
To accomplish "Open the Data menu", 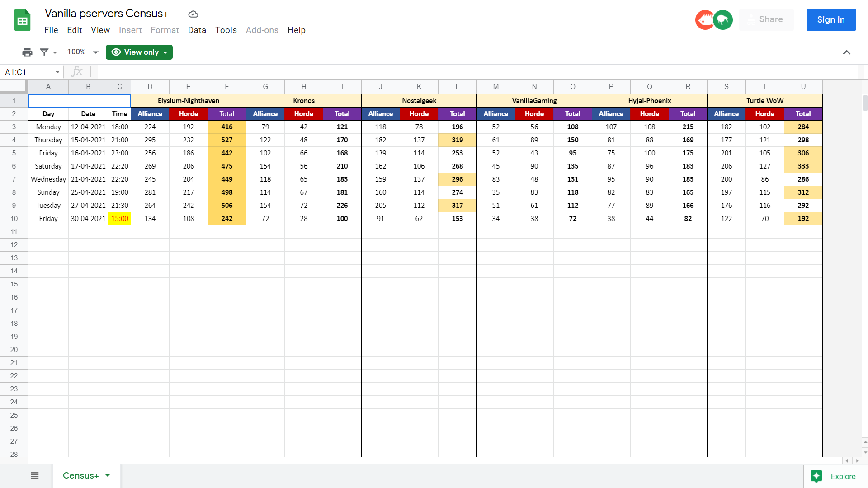I will pos(197,30).
